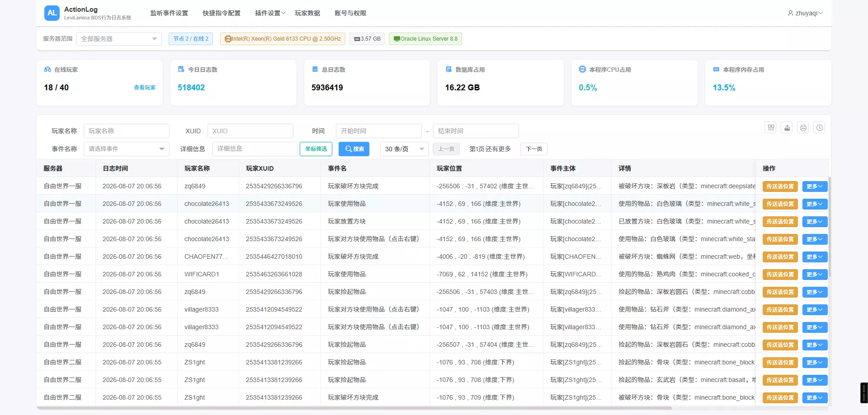Click the magnifier 搜索 button

pyautogui.click(x=354, y=149)
